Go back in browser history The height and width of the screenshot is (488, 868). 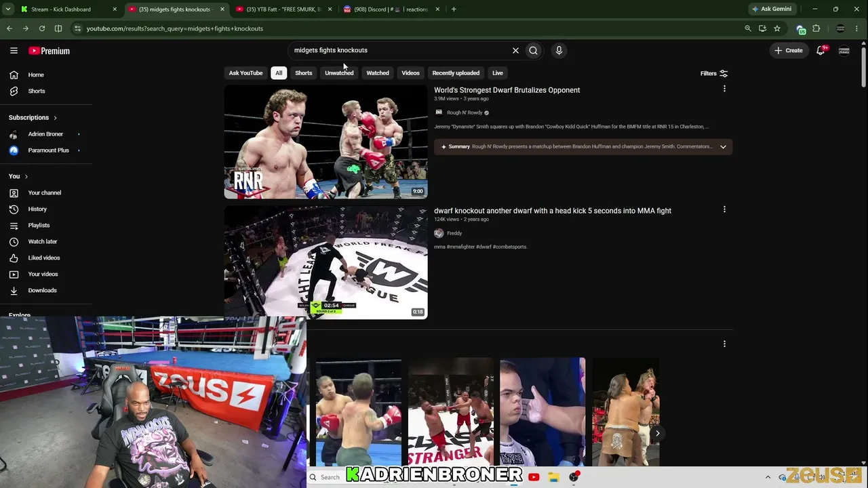click(9, 28)
